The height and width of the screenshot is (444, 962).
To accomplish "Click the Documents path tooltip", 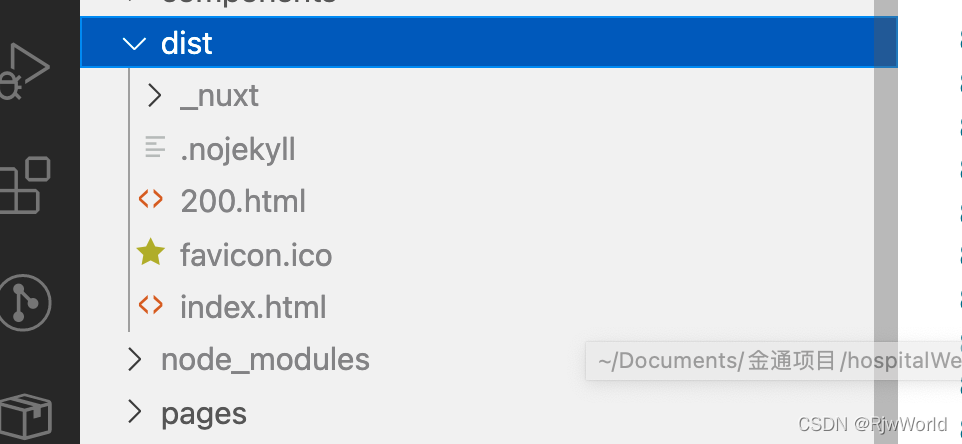I will coord(774,361).
